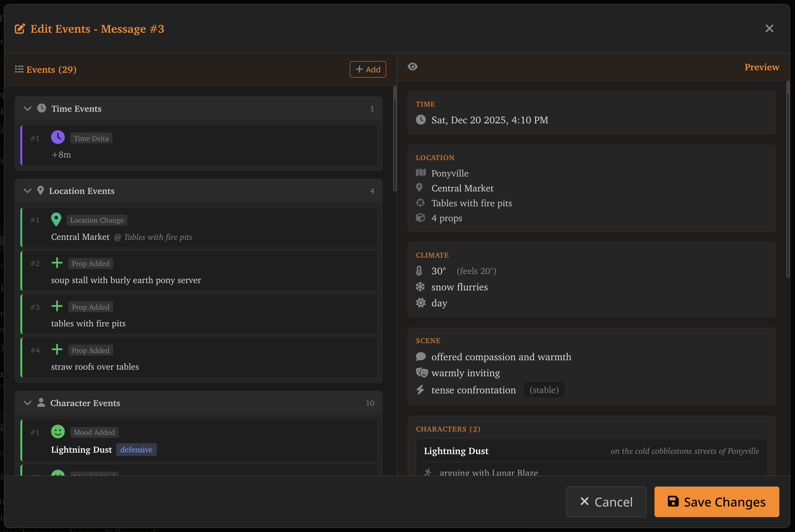The width and height of the screenshot is (795, 532).
Task: Click the defensive mood tag on Lightning Dust
Action: tap(136, 449)
